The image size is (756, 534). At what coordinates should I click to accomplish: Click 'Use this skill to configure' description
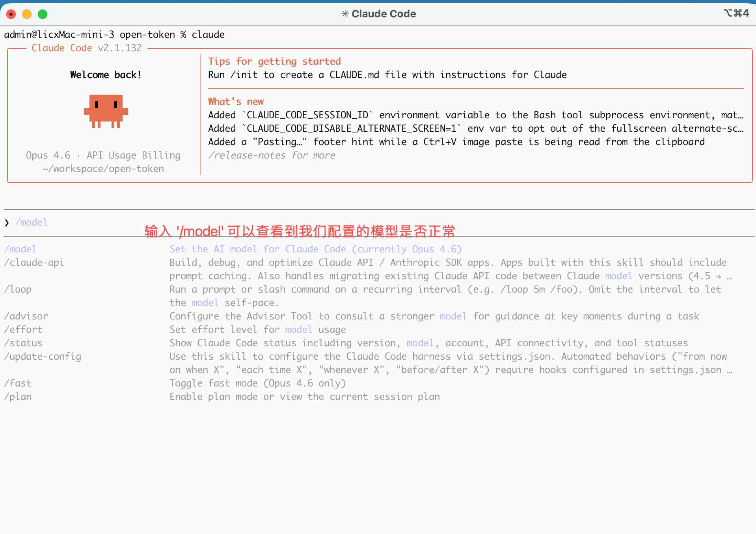[x=451, y=363]
